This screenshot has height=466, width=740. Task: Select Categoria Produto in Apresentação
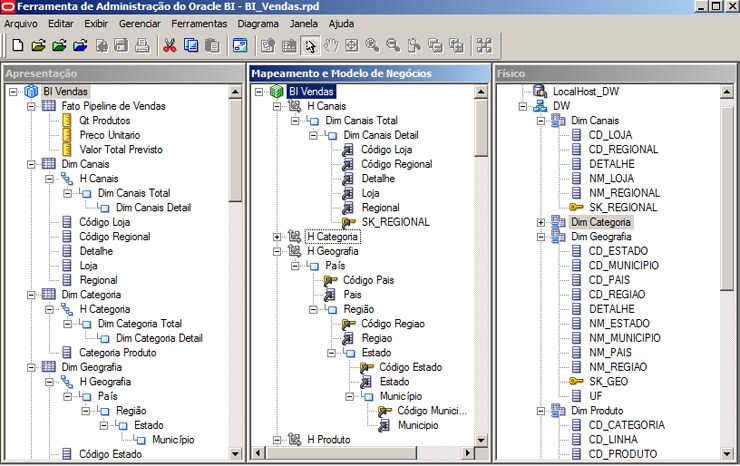pyautogui.click(x=118, y=352)
